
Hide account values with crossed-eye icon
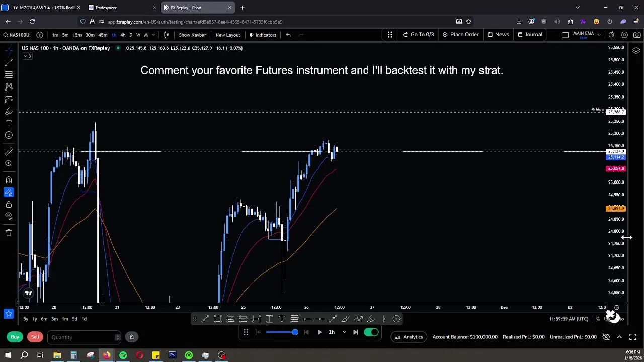click(606, 337)
